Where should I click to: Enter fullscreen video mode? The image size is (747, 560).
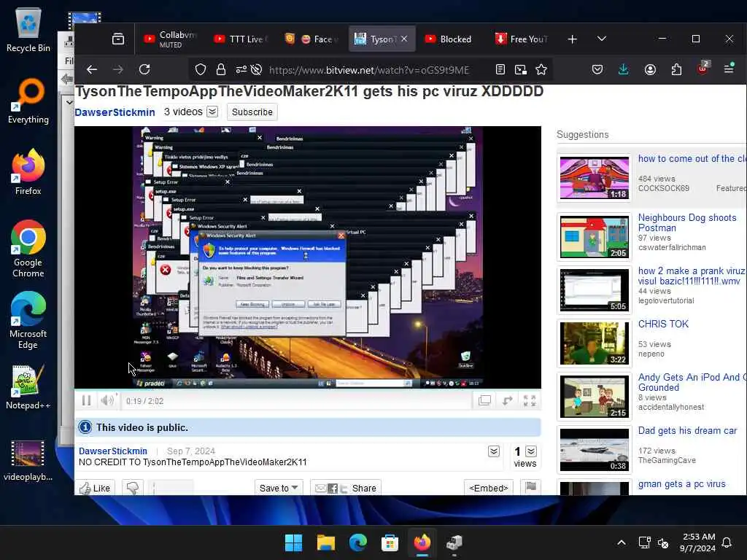tap(530, 401)
